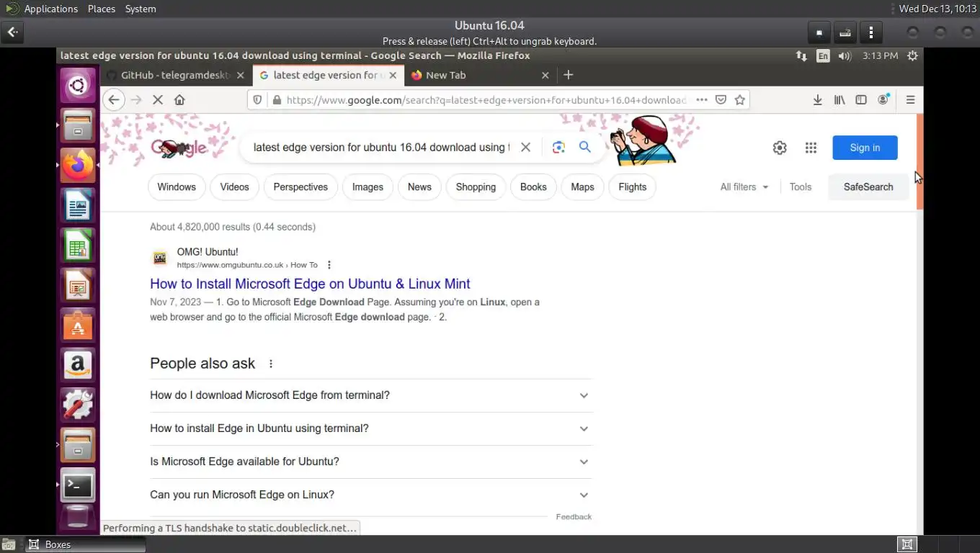The width and height of the screenshot is (980, 553).
Task: Go to the Google logo home link
Action: click(179, 148)
